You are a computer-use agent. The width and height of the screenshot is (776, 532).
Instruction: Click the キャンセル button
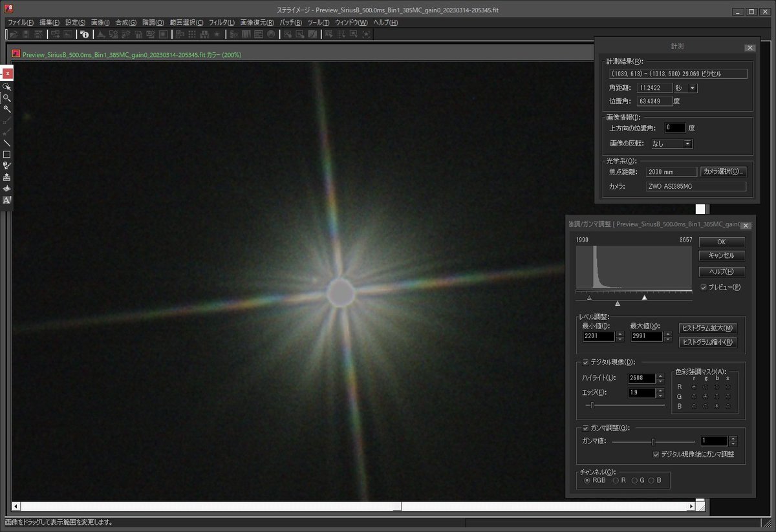tap(722, 256)
